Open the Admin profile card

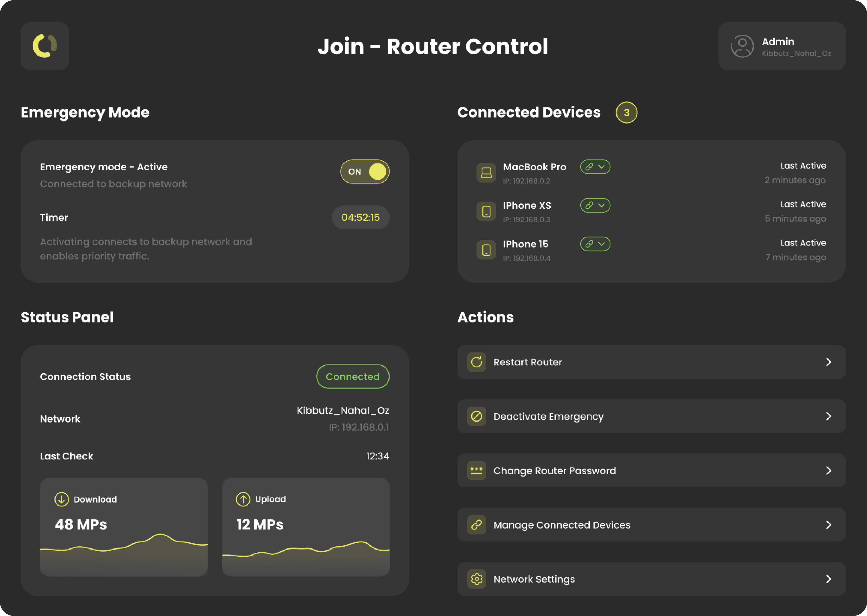tap(782, 46)
